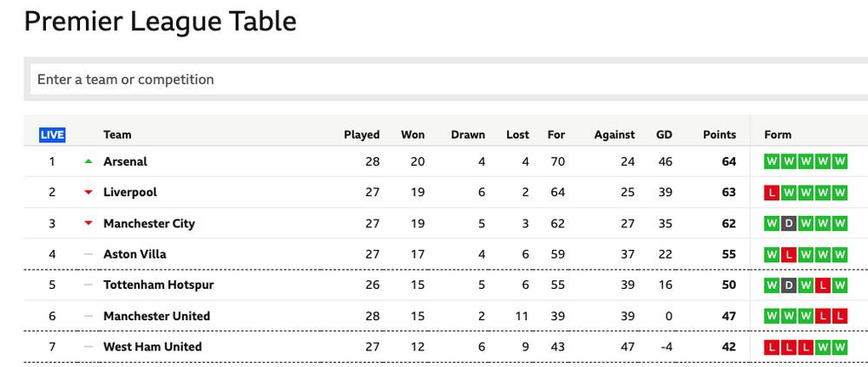Image resolution: width=868 pixels, height=367 pixels.
Task: Click Tottenham Hotspur's grey D form badge
Action: point(789,285)
